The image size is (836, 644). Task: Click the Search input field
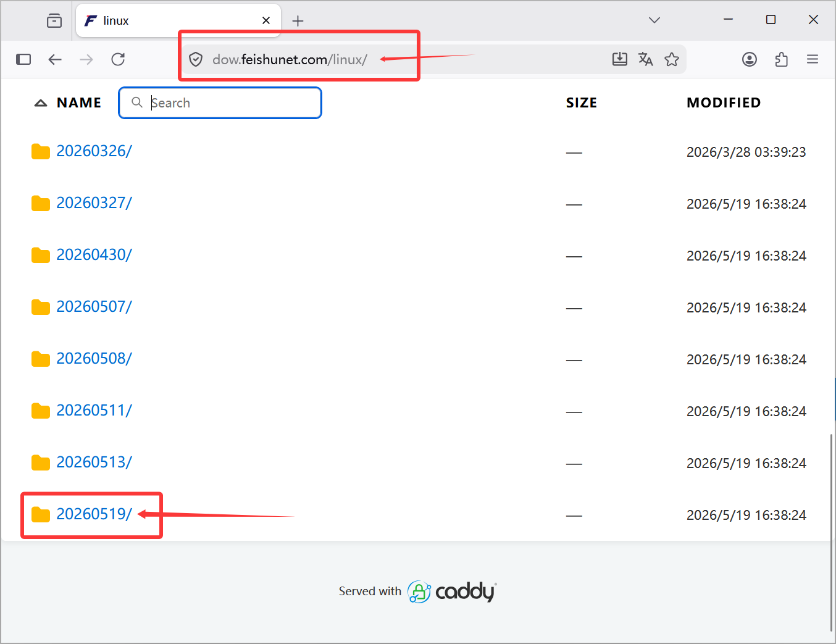(x=220, y=102)
